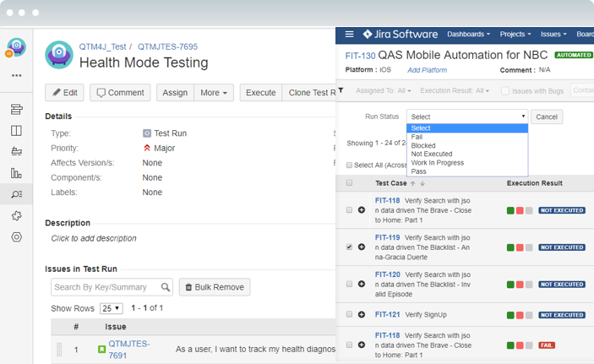
Task: Open the More dropdown button
Action: click(x=214, y=93)
